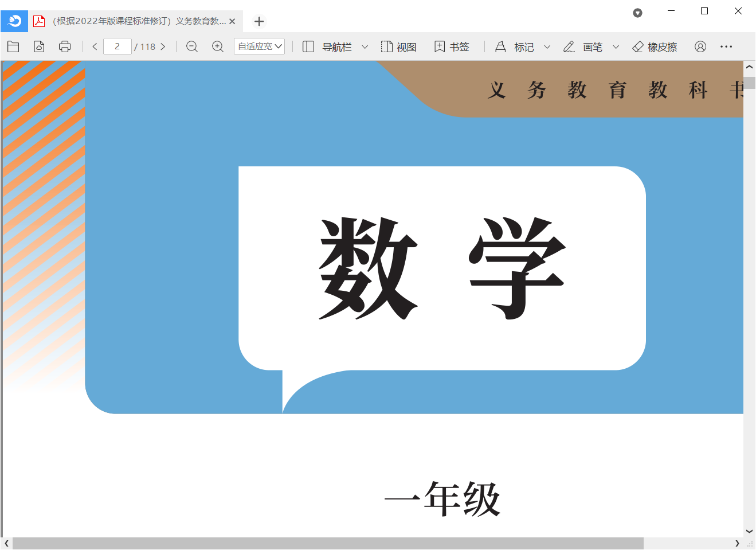Expand the 画笔 pen options chevron
Screen dimensions: 756x550
[x=615, y=46]
